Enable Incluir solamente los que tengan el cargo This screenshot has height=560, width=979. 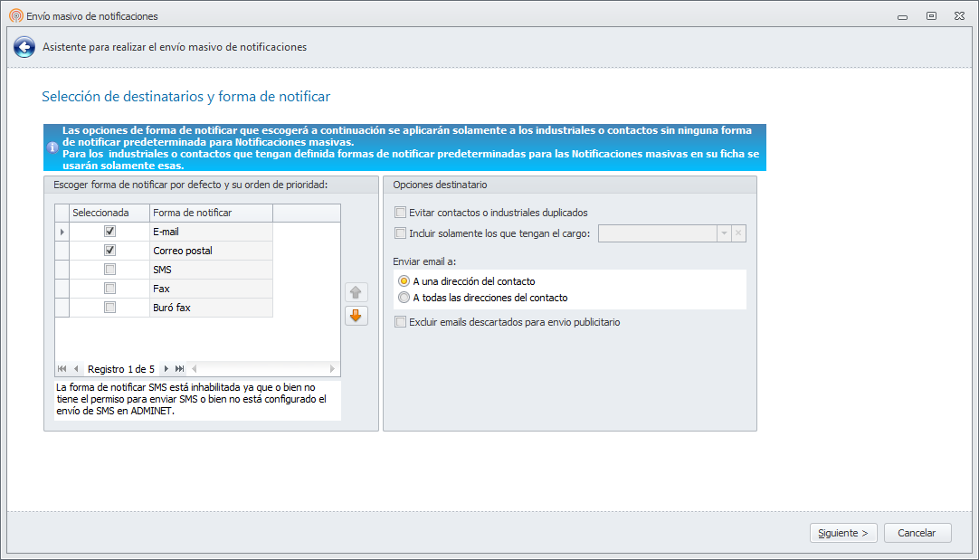click(x=400, y=233)
